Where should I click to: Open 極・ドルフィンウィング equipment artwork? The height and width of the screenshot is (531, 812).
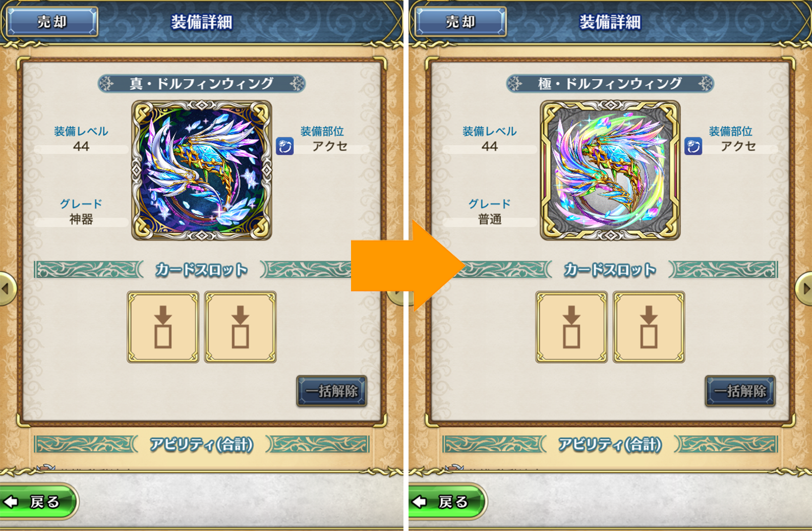point(610,170)
